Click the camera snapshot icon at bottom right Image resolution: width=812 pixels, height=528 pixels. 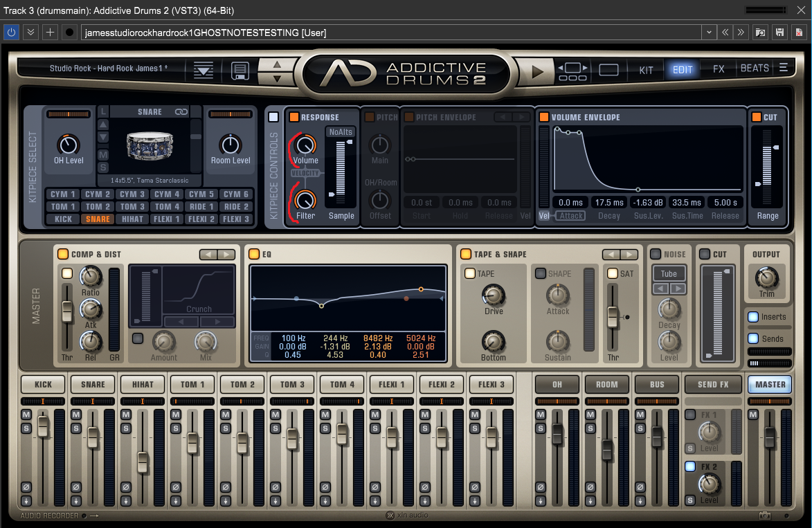tap(764, 516)
